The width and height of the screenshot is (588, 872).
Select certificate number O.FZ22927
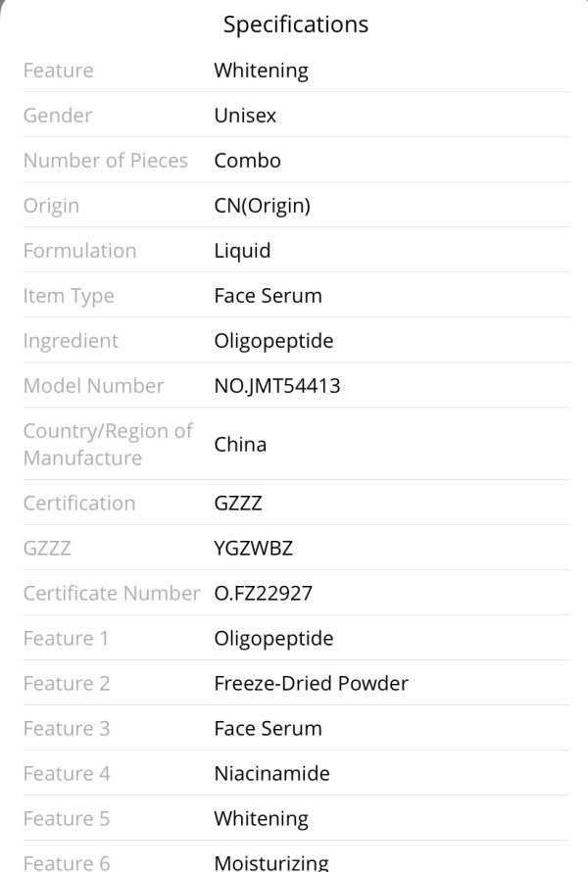(x=263, y=594)
